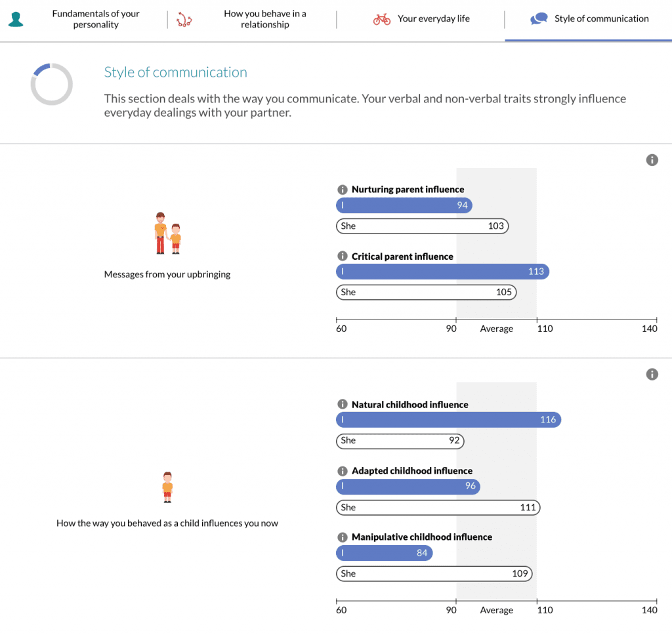Click the blue 'I' bar showing 94
Image resolution: width=672 pixels, height=635 pixels.
coord(404,206)
